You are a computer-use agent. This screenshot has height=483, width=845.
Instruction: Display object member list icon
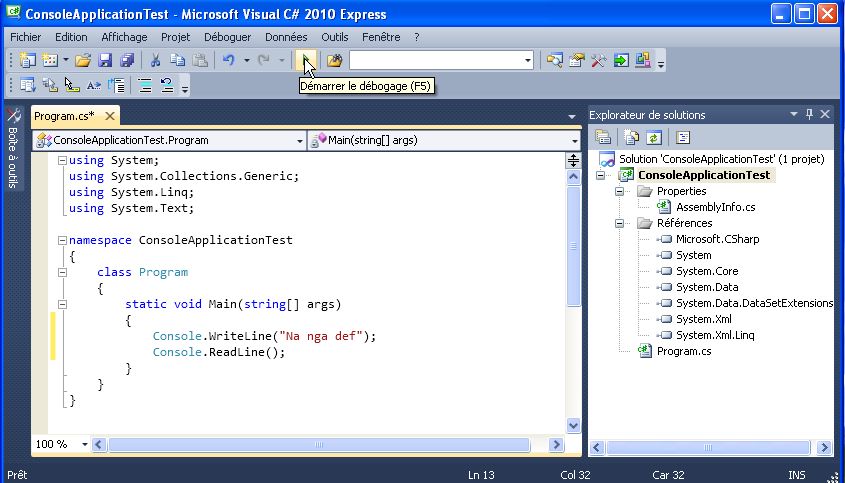[27, 85]
